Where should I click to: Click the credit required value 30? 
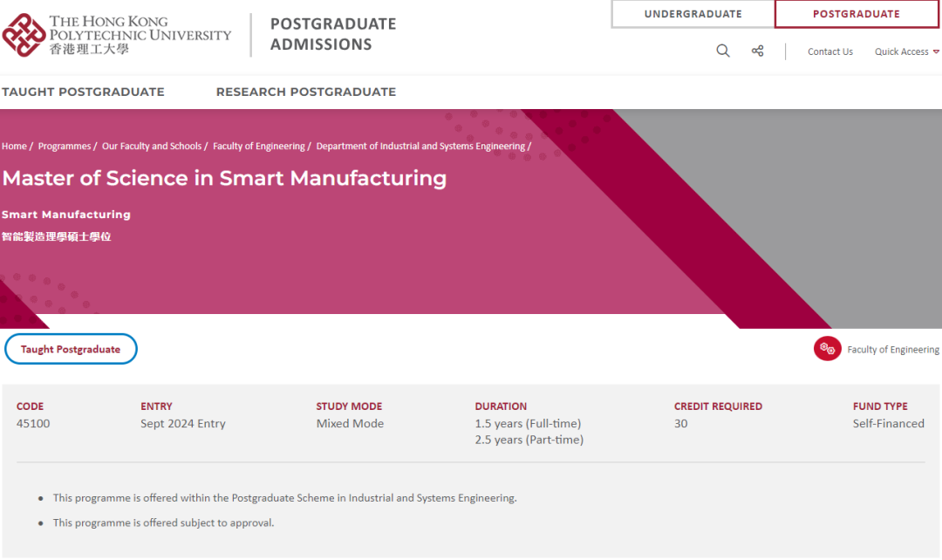click(680, 424)
